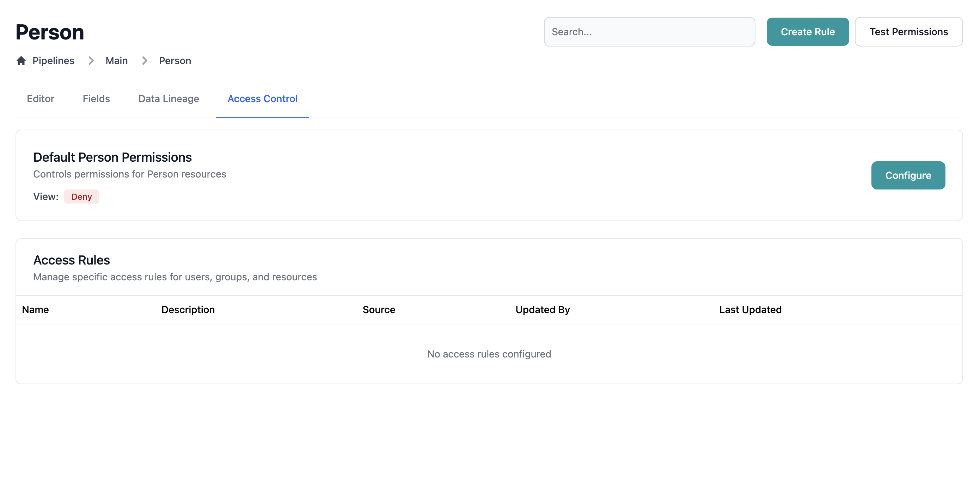Click the Updated By column header
The width and height of the screenshot is (980, 479).
542,310
